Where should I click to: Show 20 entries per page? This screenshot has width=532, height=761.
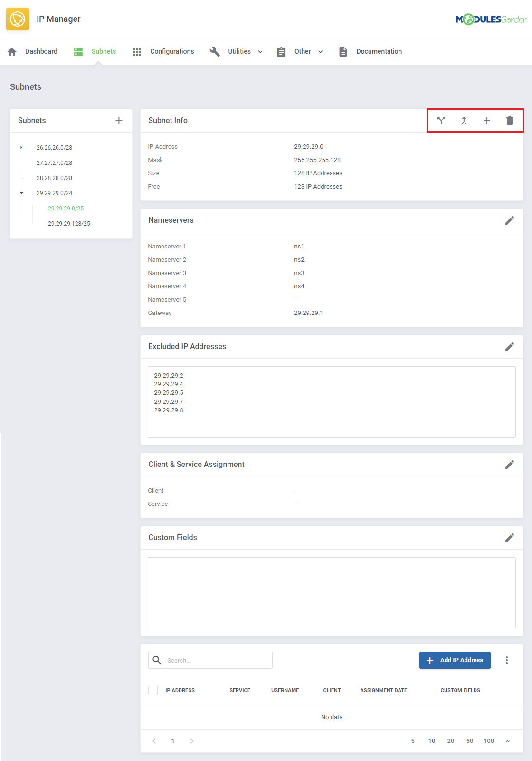point(451,741)
